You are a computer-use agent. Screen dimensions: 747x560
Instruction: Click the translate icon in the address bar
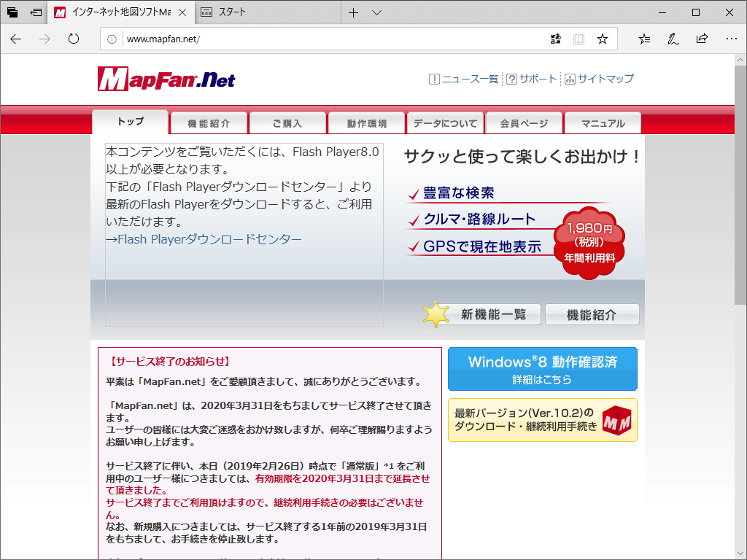pyautogui.click(x=555, y=39)
